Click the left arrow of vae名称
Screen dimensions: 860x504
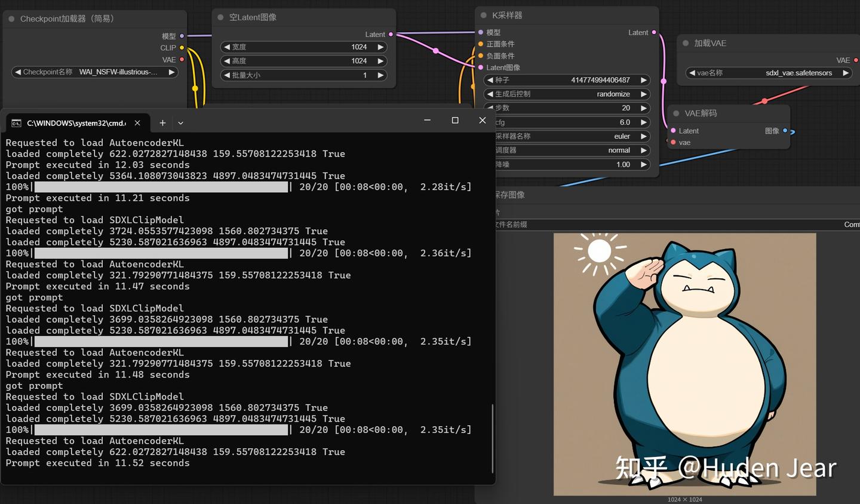point(692,73)
